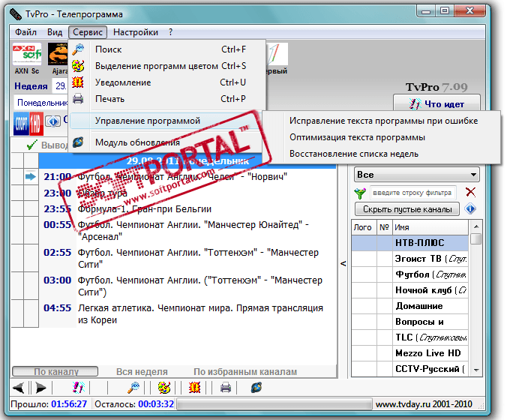Screen dimensions: 507x420
Task: Click the Что идет button
Action: click(x=436, y=103)
